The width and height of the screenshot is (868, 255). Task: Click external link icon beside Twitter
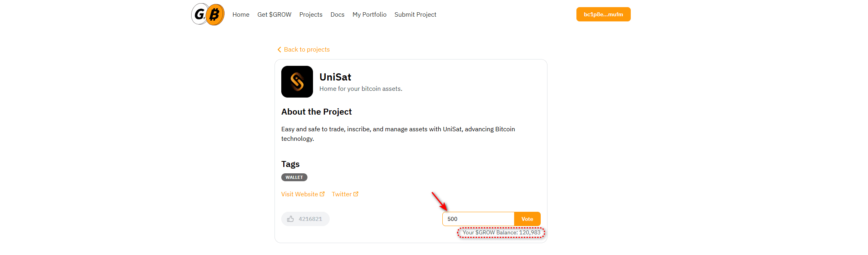click(x=356, y=194)
